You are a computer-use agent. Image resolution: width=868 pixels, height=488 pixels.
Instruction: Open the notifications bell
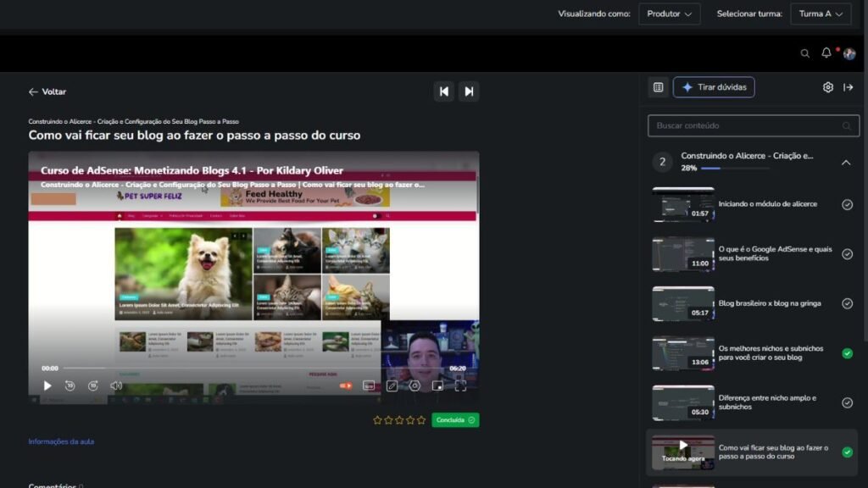pos(826,53)
